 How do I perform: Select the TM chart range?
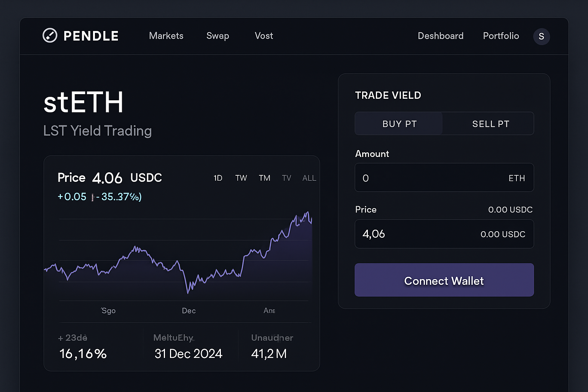264,178
